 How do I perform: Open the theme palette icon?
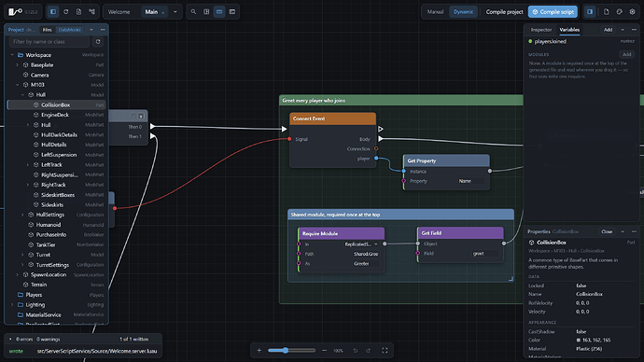click(620, 12)
